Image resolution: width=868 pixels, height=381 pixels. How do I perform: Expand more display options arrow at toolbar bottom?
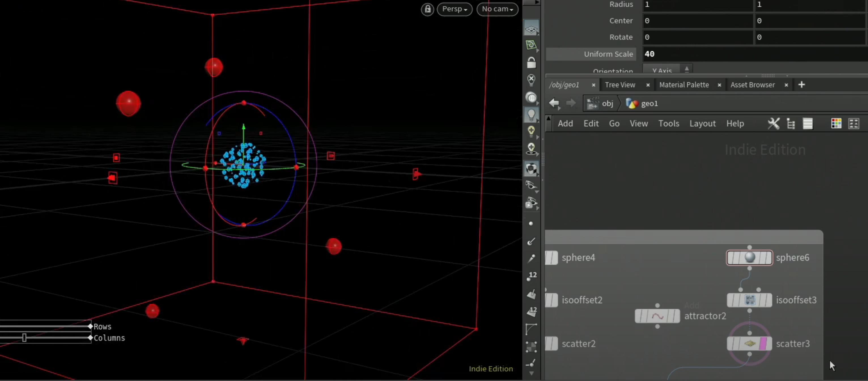point(531,373)
